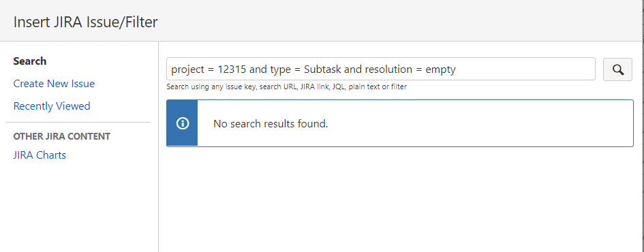Click the blue info banner left strip
644x252 pixels.
pyautogui.click(x=183, y=123)
